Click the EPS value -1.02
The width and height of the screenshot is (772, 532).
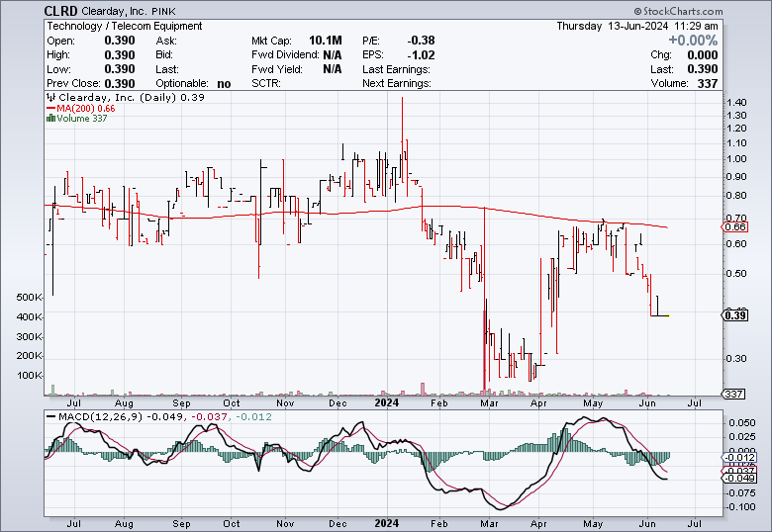pos(421,54)
